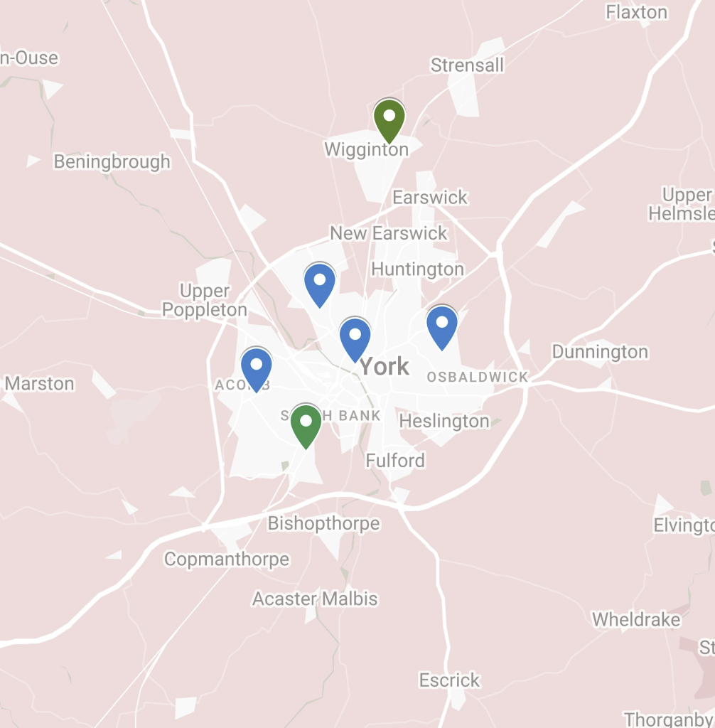Viewport: 715px width, 728px height.
Task: Open the blue pin directly above York label
Action: click(355, 339)
